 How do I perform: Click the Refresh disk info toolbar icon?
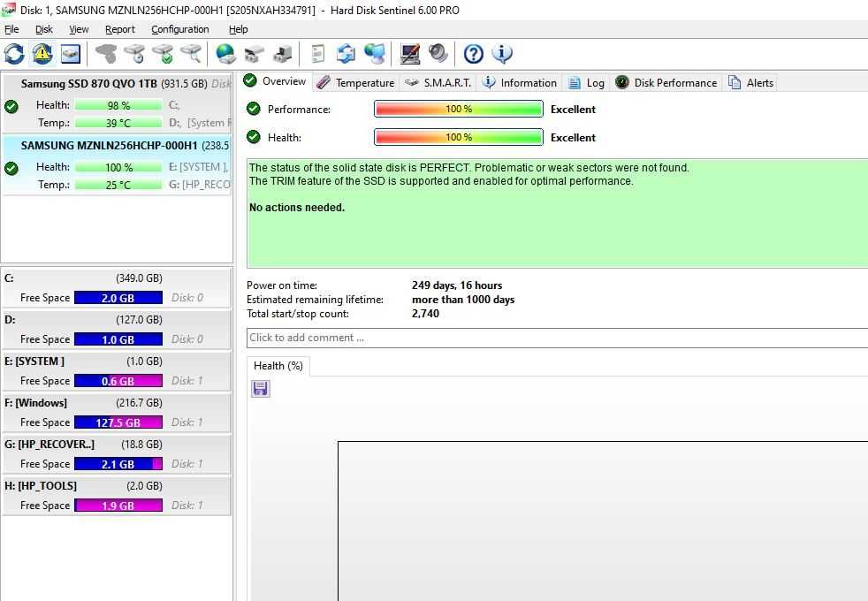pyautogui.click(x=14, y=54)
